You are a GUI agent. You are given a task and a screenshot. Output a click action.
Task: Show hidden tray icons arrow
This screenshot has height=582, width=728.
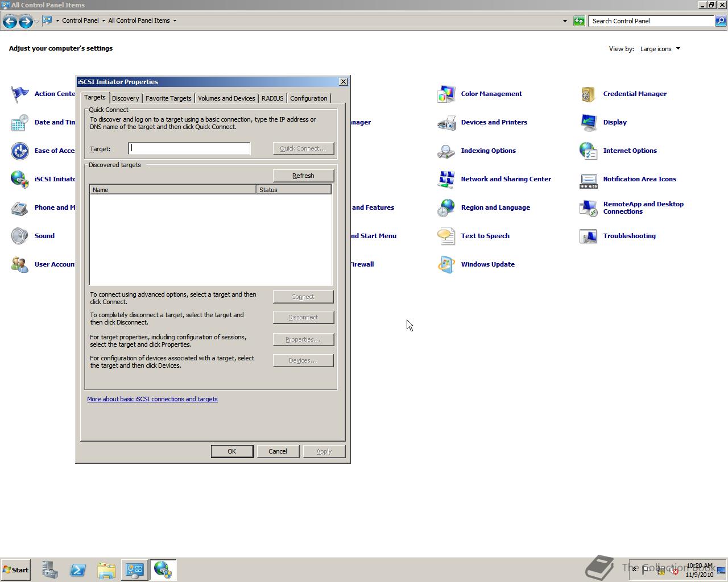(634, 569)
